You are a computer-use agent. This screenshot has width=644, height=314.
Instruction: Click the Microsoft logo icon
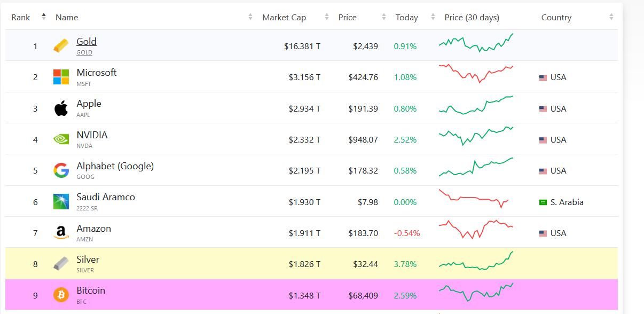tap(61, 77)
